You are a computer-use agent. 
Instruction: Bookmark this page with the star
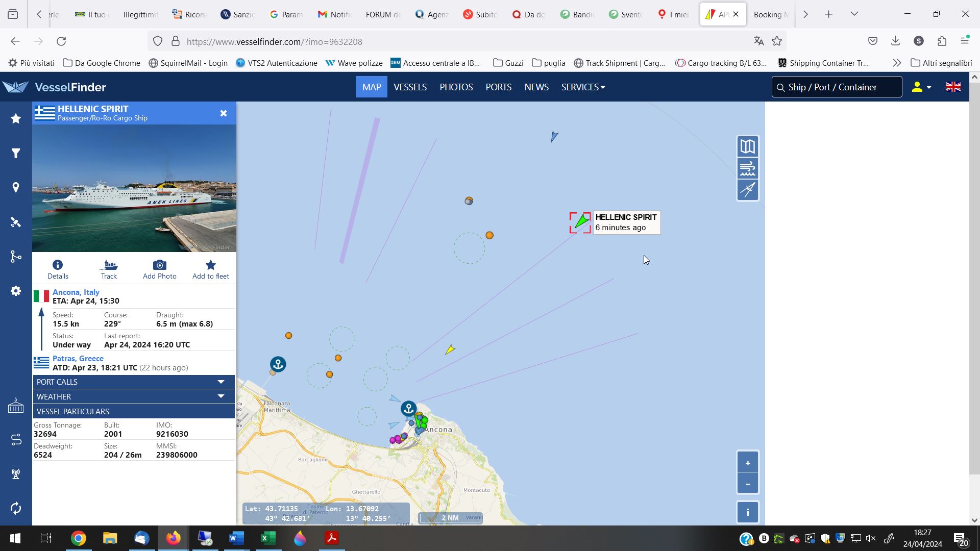pyautogui.click(x=777, y=41)
